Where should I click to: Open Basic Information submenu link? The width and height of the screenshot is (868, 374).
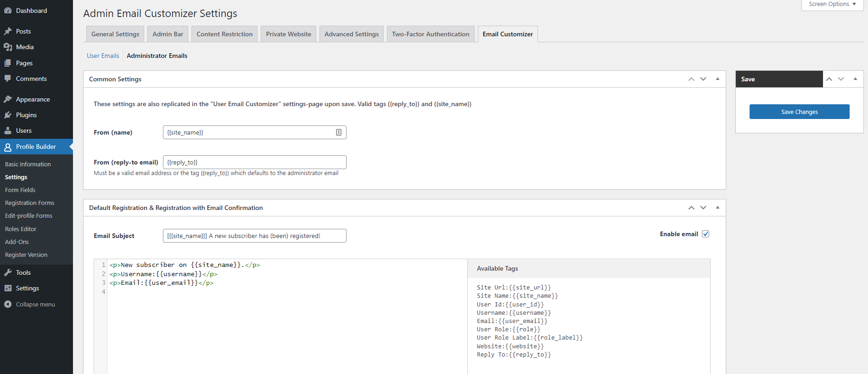pos(28,164)
